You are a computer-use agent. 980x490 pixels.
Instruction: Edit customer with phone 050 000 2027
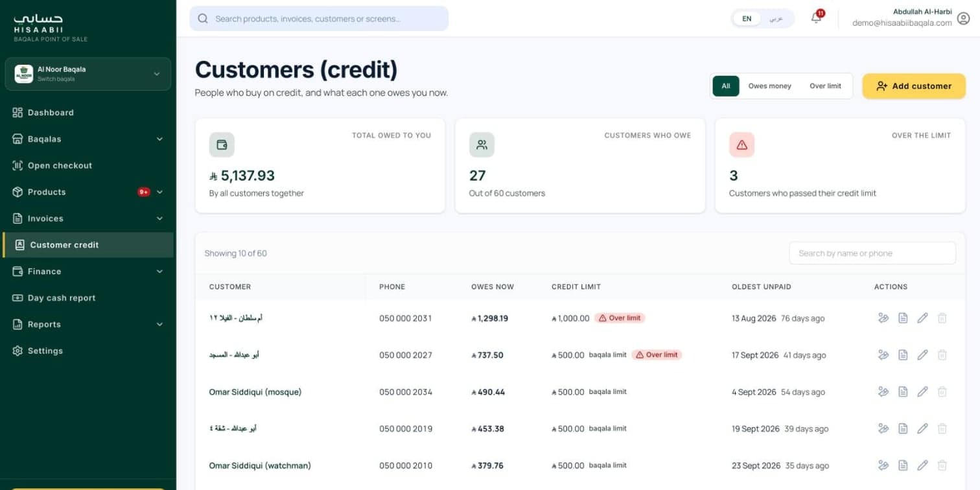coord(922,355)
